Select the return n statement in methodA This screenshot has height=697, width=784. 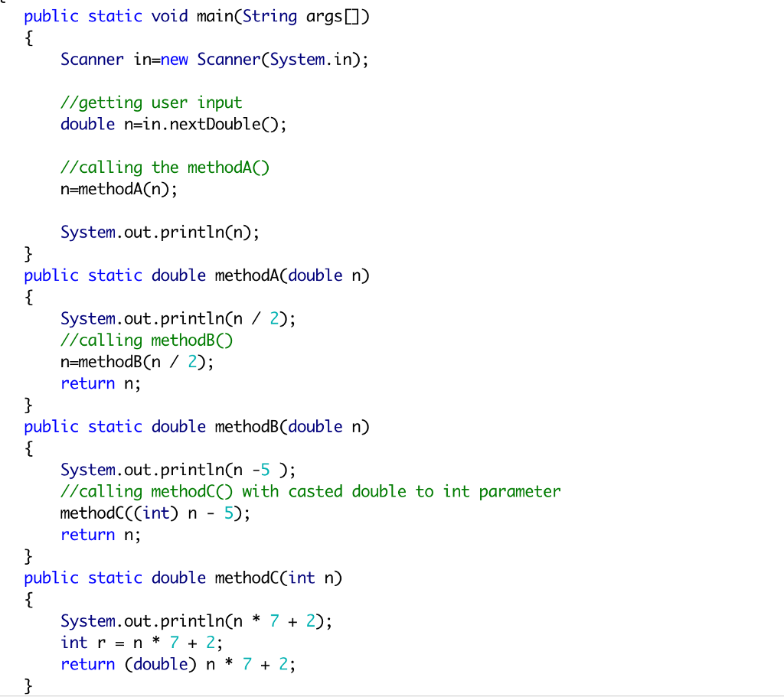pyautogui.click(x=100, y=383)
